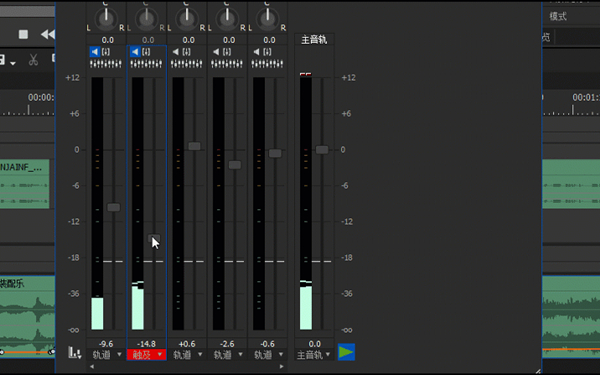Click the multi-slider icon on the +0.6 channel
This screenshot has height=375, width=600.
[x=187, y=64]
